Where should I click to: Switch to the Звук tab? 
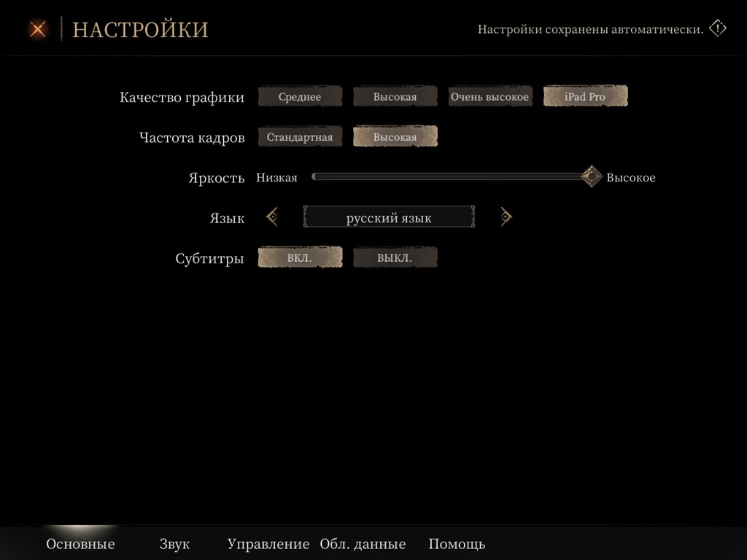[174, 544]
